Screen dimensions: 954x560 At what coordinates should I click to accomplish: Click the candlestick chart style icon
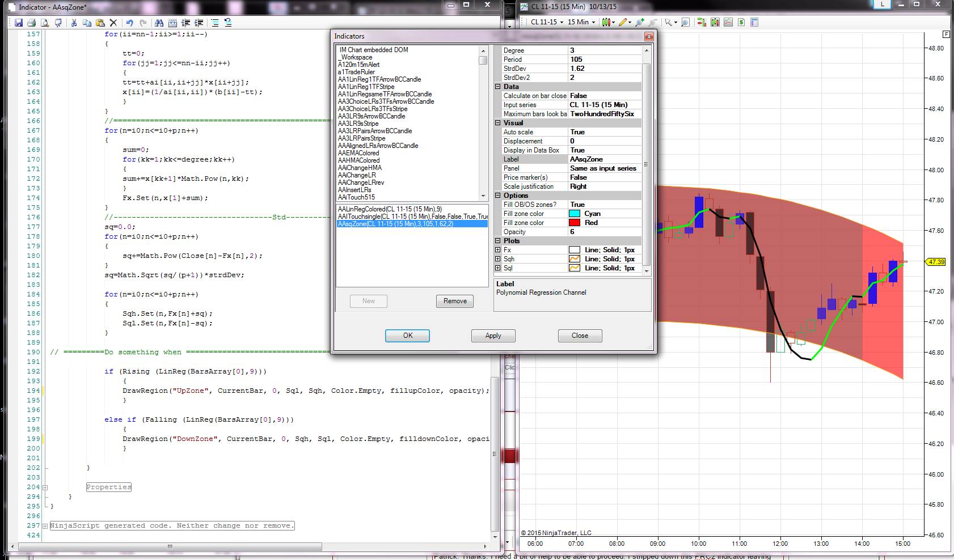pyautogui.click(x=606, y=22)
